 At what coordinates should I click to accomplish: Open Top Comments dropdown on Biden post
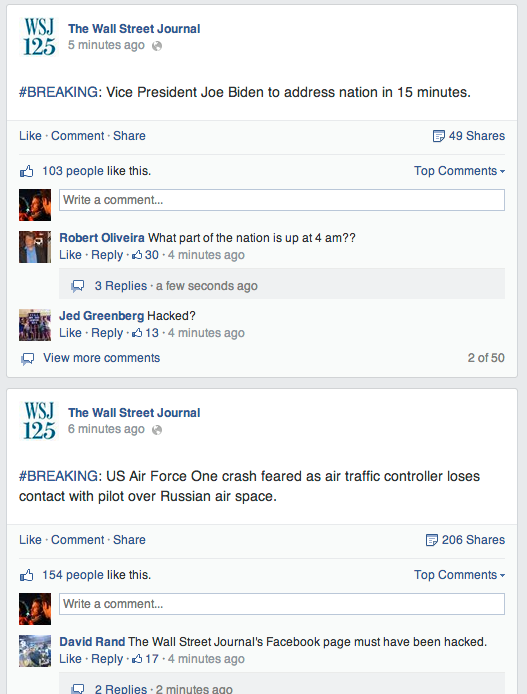pyautogui.click(x=459, y=171)
